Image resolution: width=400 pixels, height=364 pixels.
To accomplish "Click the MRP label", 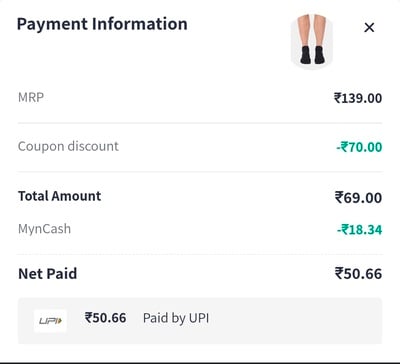I will pos(31,98).
